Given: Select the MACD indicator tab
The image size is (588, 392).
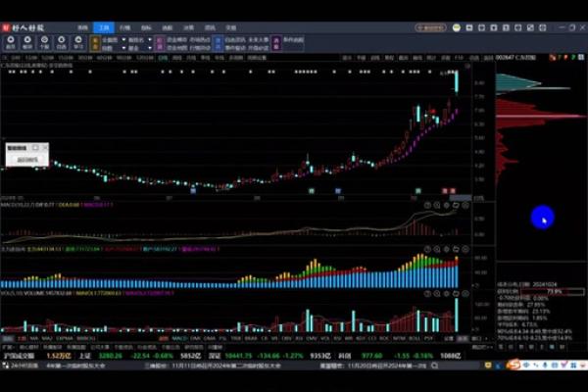Looking at the screenshot, I should tap(179, 338).
